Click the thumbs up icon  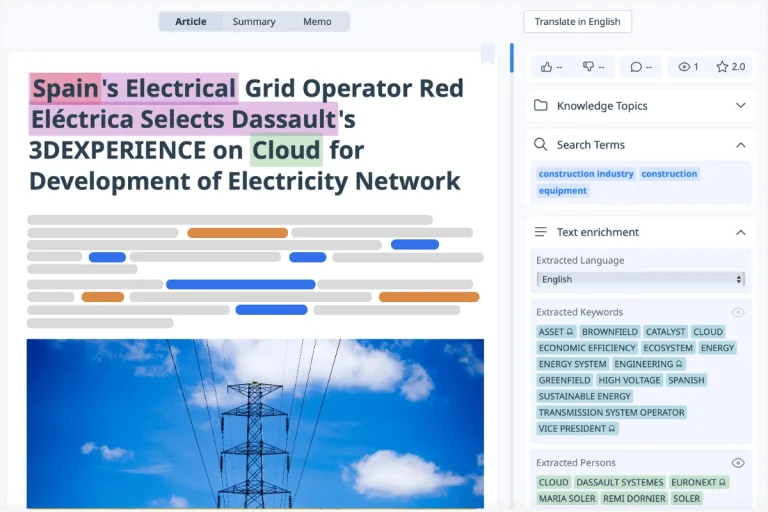click(546, 67)
